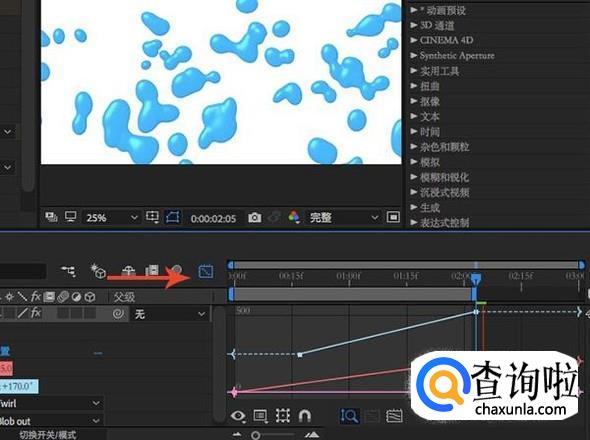Open the 完整 resolution dropdown

(343, 218)
